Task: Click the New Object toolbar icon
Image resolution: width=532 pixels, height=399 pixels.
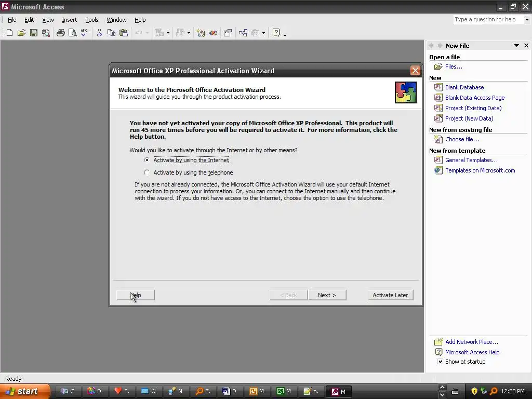Action: [x=256, y=33]
